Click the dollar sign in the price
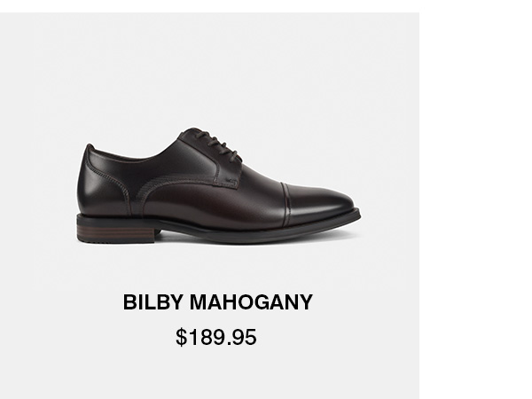532x399 pixels. tap(181, 337)
